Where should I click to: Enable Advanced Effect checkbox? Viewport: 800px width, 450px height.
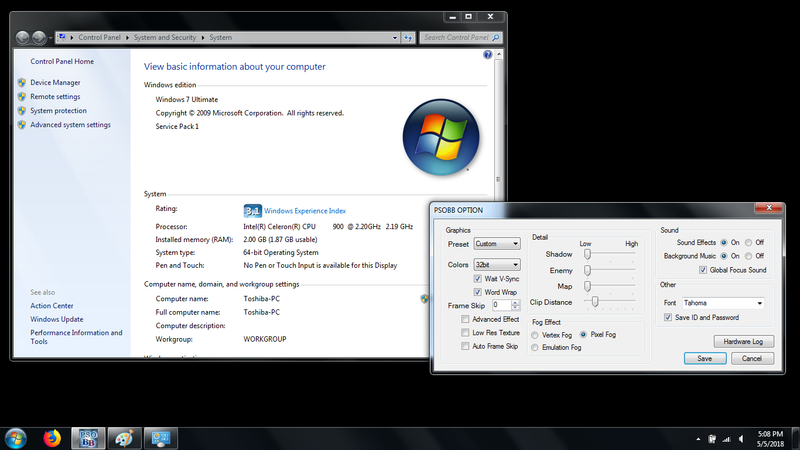(465, 319)
